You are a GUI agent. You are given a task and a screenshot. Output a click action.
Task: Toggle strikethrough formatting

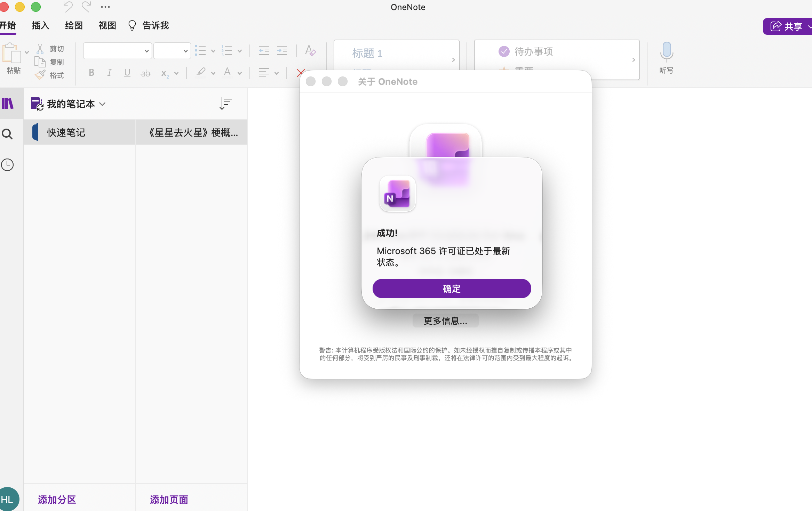[x=145, y=73]
